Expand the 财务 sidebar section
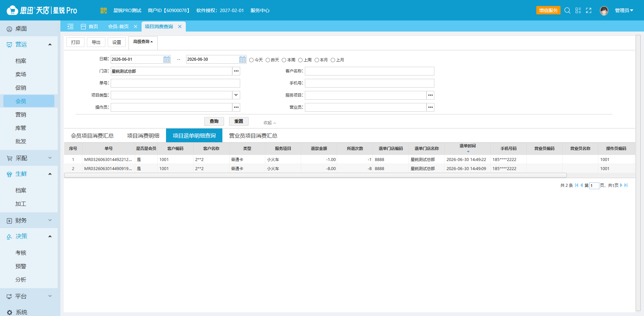 coord(29,220)
